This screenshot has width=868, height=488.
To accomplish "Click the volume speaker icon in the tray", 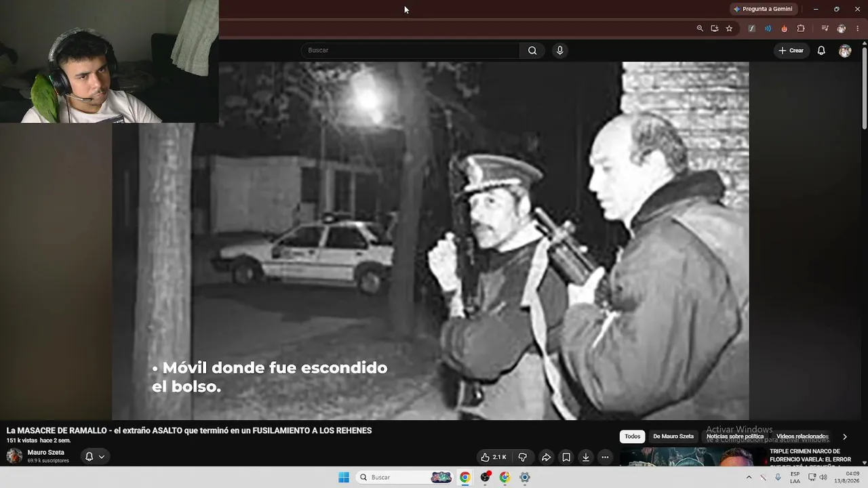I will point(823,477).
